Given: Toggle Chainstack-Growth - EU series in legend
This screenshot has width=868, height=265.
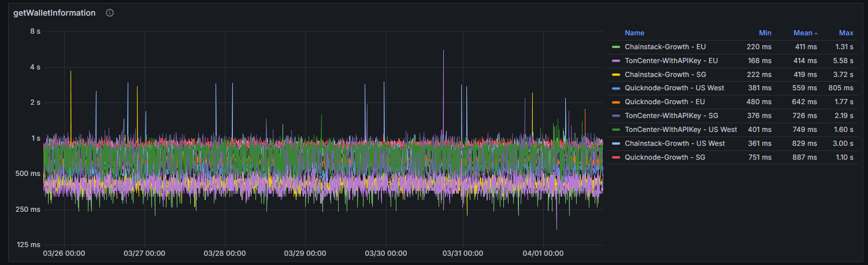Looking at the screenshot, I should coord(665,47).
